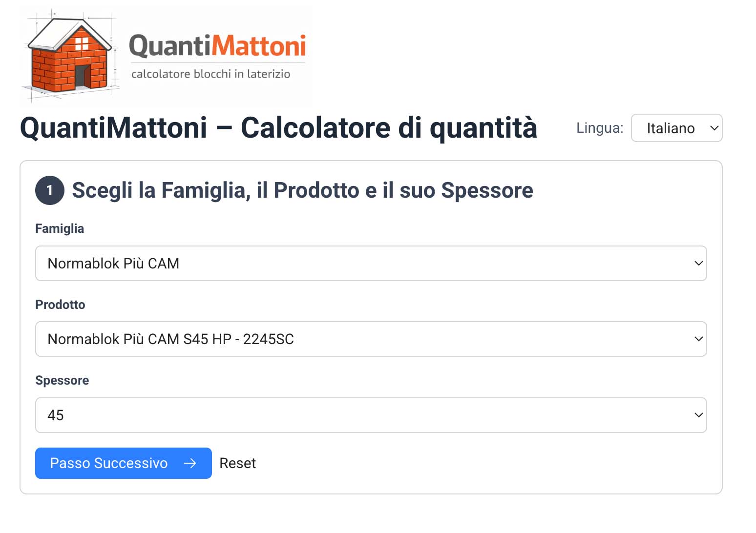Click the Lingua label text
This screenshot has width=756, height=533.
click(600, 128)
